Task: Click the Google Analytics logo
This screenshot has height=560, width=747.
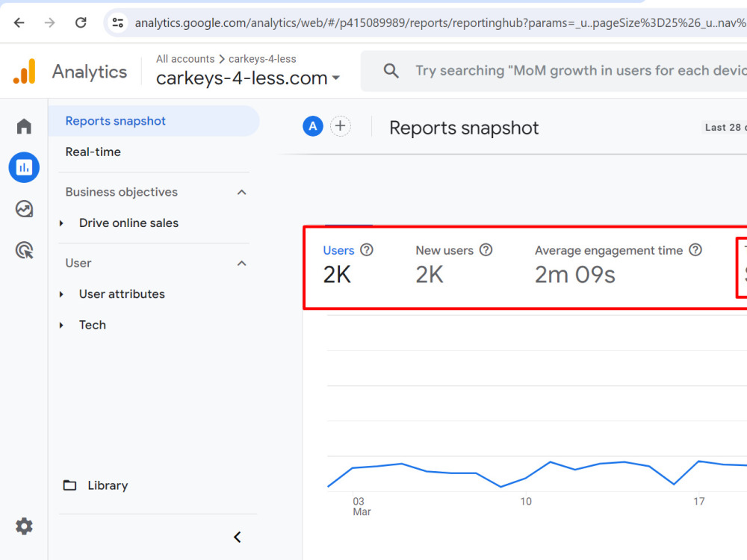Action: pyautogui.click(x=25, y=72)
